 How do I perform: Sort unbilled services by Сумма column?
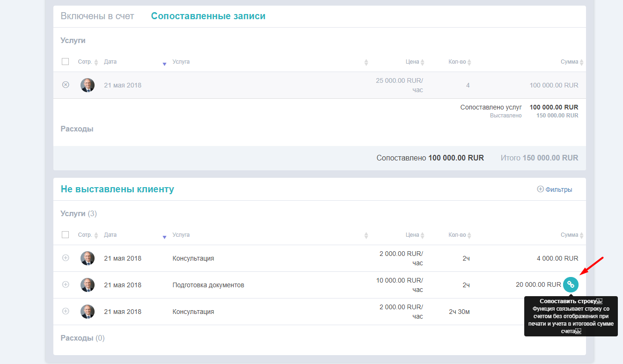point(572,235)
